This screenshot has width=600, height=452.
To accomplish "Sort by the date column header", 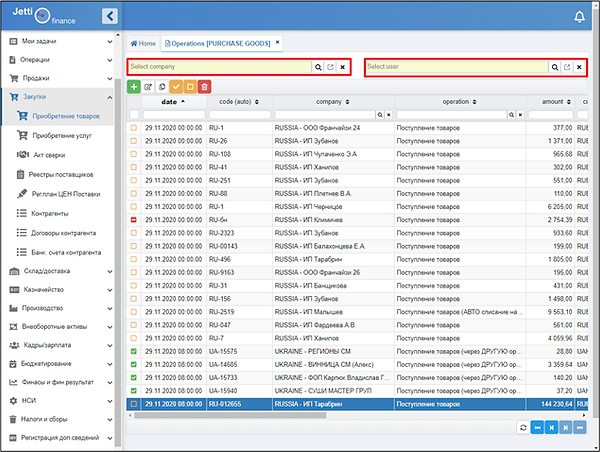I will click(x=174, y=102).
